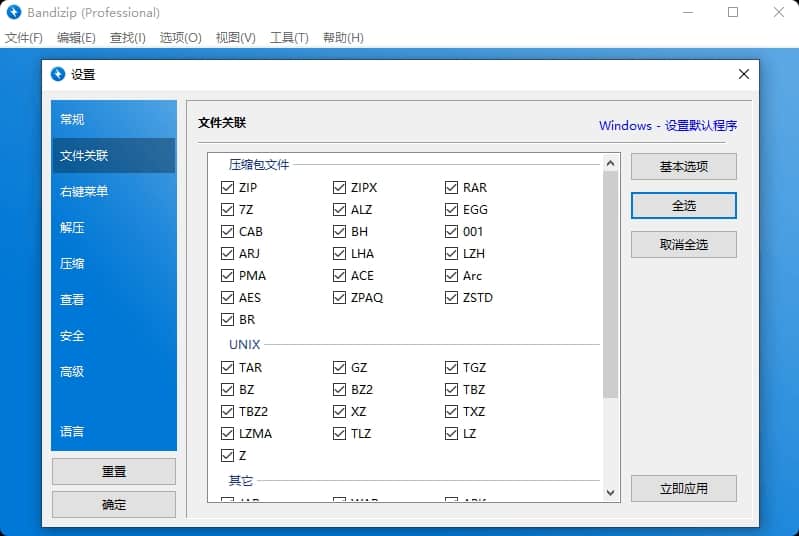799x536 pixels.
Task: Open the 编辑(E) menu
Action: tap(76, 38)
